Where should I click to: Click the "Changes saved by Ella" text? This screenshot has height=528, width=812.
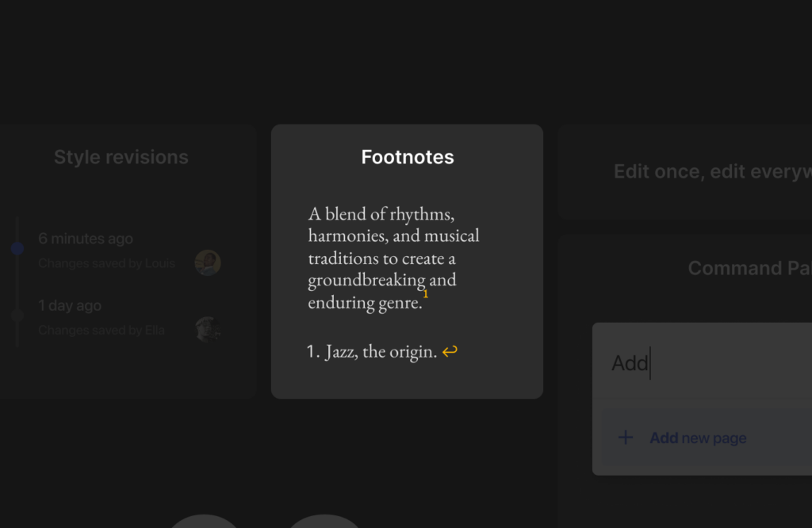[101, 330]
